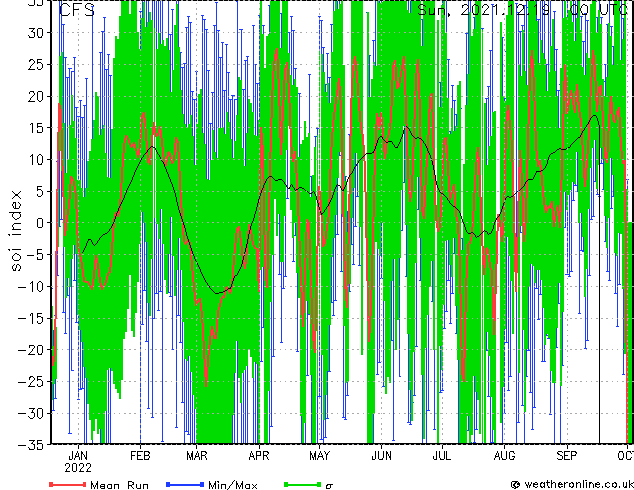The image size is (634, 490).
Task: Select the y-axis value -10
Action: click(x=31, y=286)
